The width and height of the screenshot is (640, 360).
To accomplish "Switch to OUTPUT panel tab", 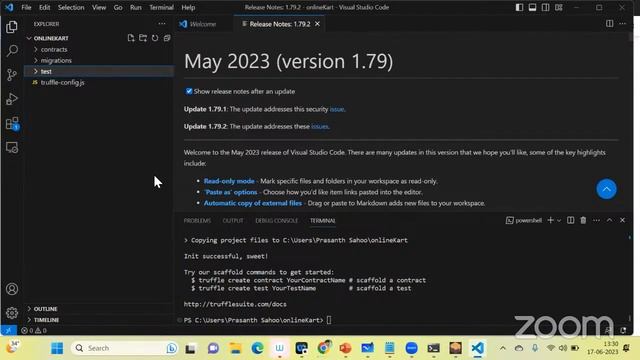I will pyautogui.click(x=233, y=221).
